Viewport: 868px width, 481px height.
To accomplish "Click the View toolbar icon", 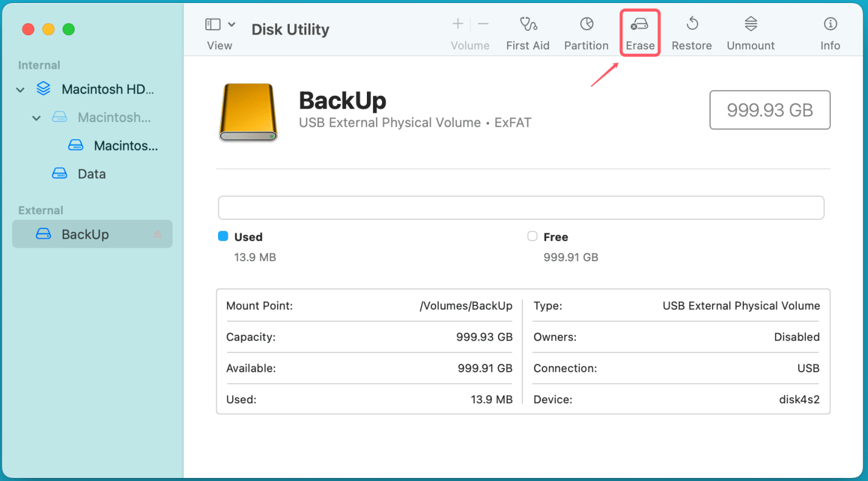I will point(212,24).
